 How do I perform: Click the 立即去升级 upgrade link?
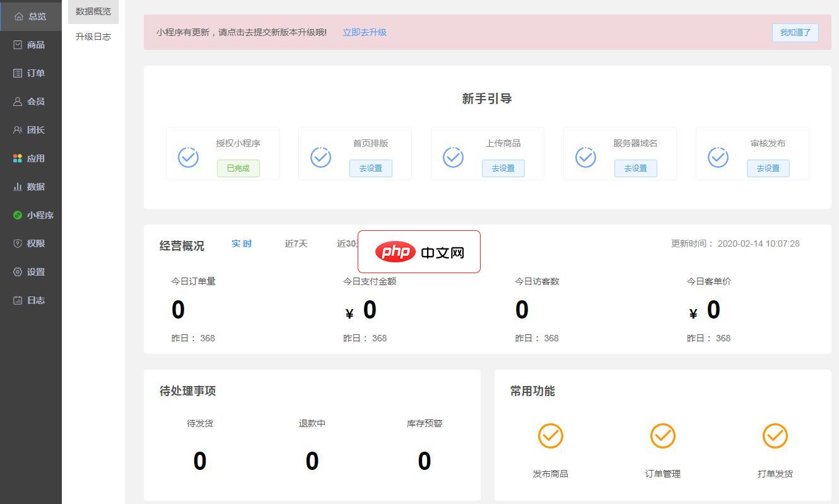pyautogui.click(x=364, y=32)
